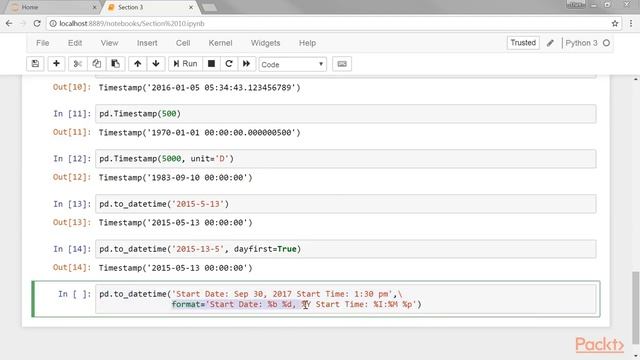This screenshot has height=360, width=640.
Task: Click the Out[11] 1970-01-01 output text
Action: tap(200, 132)
